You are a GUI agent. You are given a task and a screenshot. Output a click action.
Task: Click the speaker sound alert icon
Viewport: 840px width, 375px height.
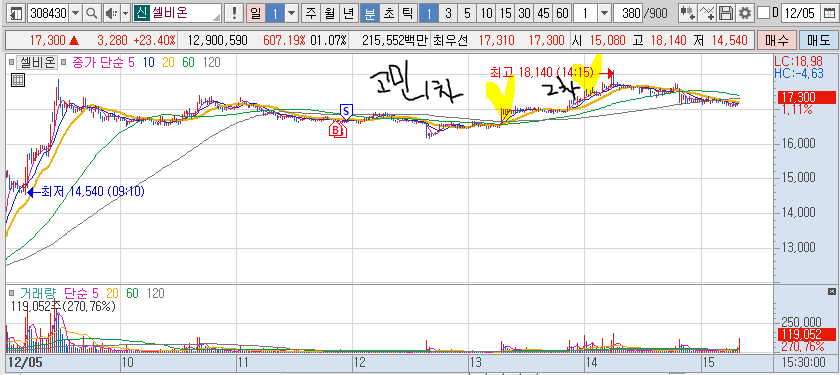(x=110, y=13)
